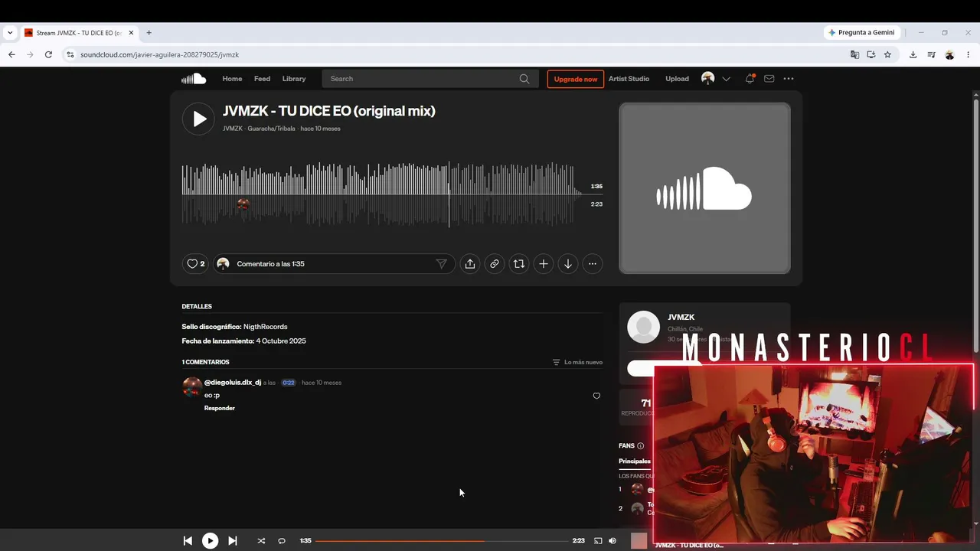Viewport: 980px width, 551px height.
Task: Click the track artwork thumbnail
Action: [x=704, y=188]
